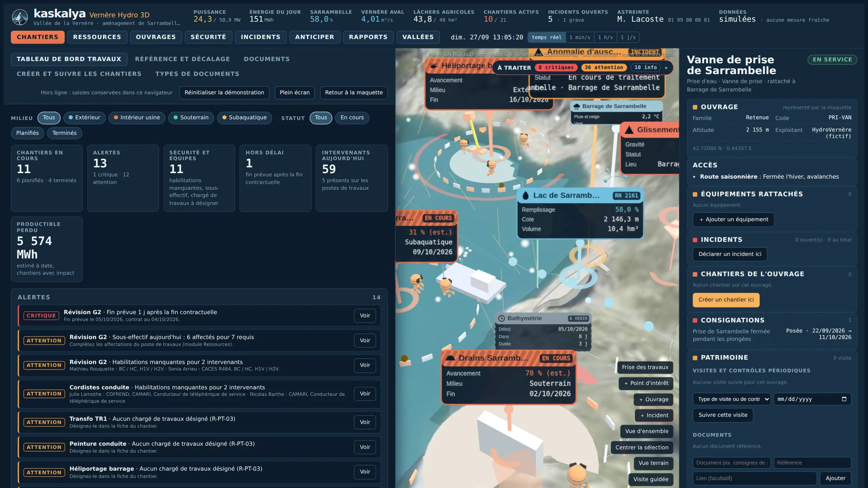868x488 pixels.
Task: Click the warning triangle on Glissement card
Action: point(629,130)
